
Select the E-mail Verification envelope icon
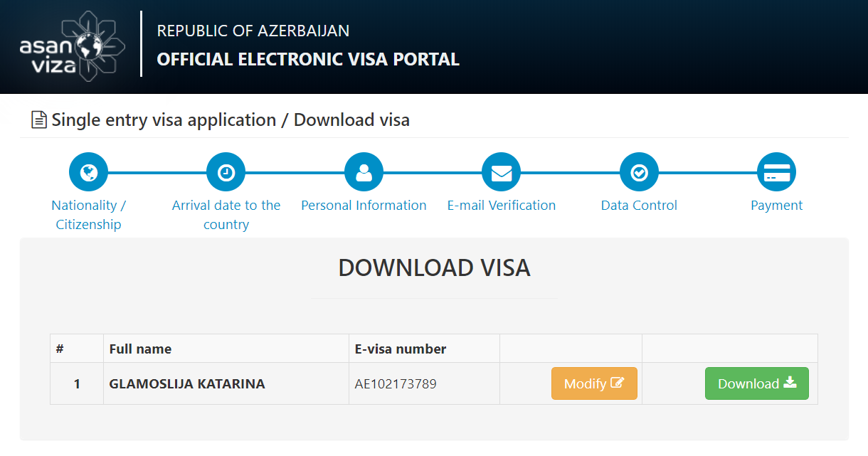click(502, 172)
